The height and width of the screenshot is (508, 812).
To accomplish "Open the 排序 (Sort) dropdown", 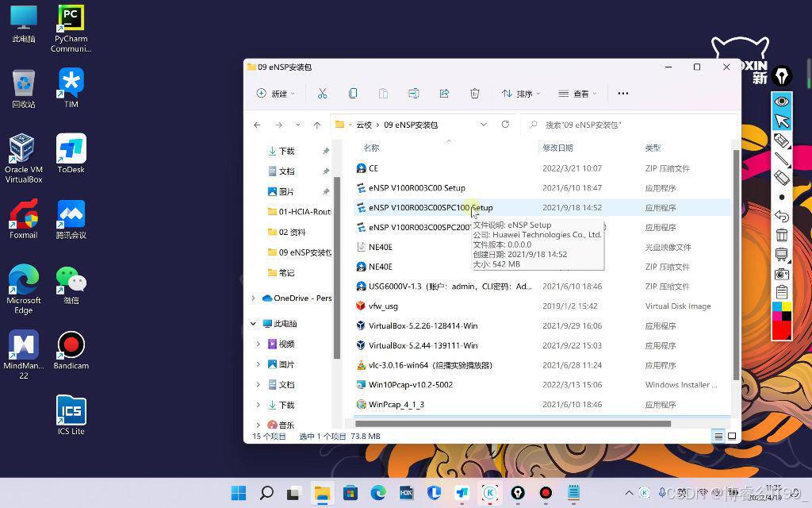I will click(x=521, y=94).
